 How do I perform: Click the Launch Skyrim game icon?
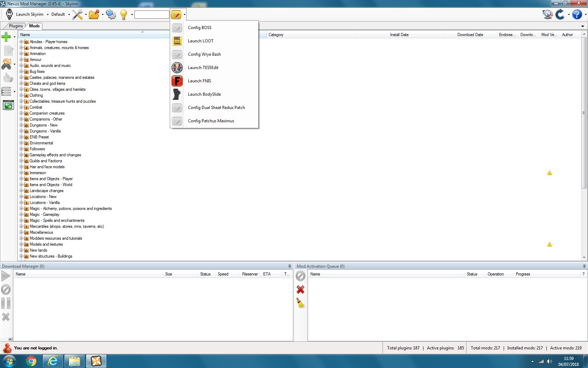point(9,14)
